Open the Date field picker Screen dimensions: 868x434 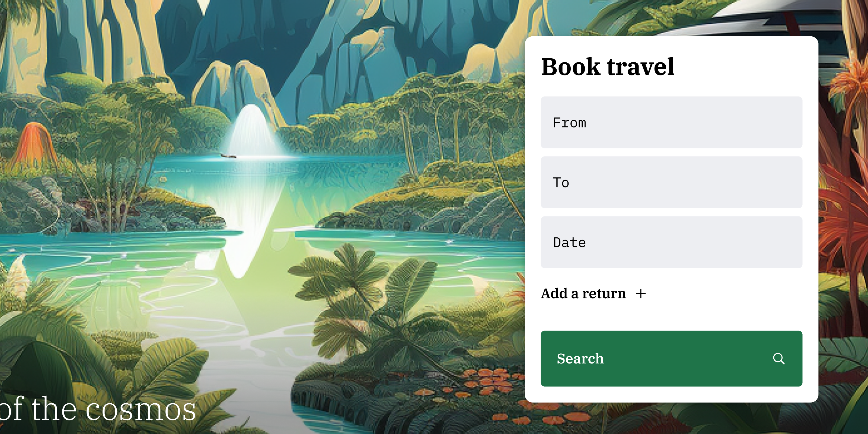pyautogui.click(x=671, y=242)
